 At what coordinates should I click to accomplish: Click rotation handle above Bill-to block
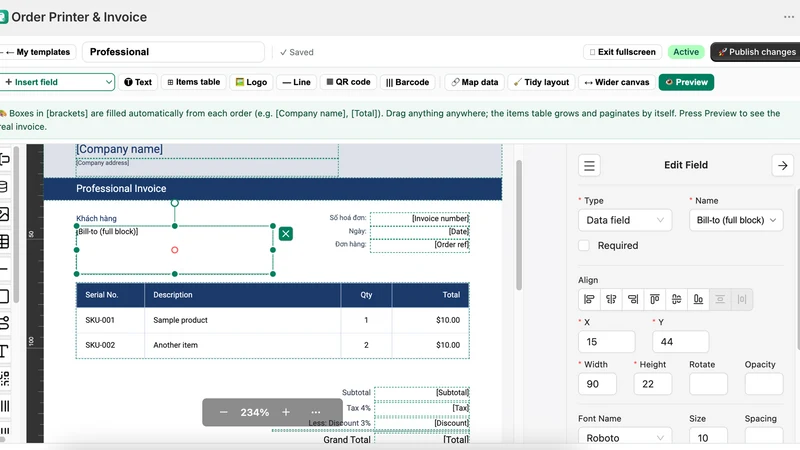click(174, 203)
